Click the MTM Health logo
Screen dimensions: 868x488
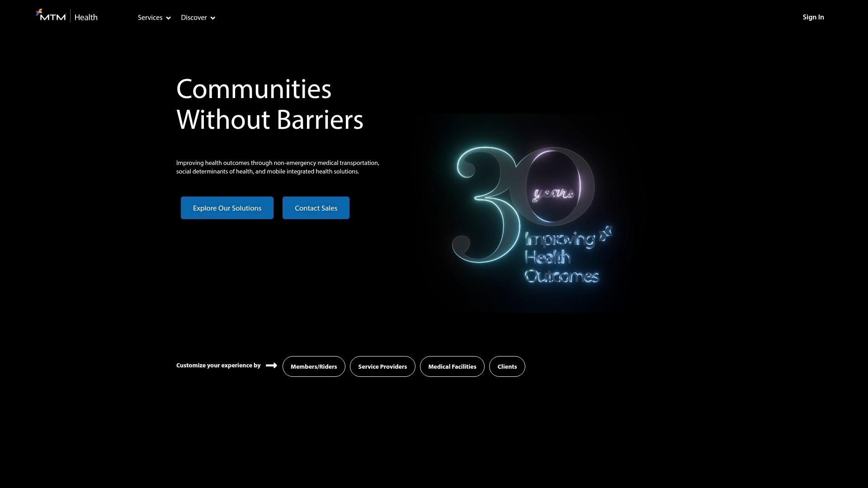point(66,16)
